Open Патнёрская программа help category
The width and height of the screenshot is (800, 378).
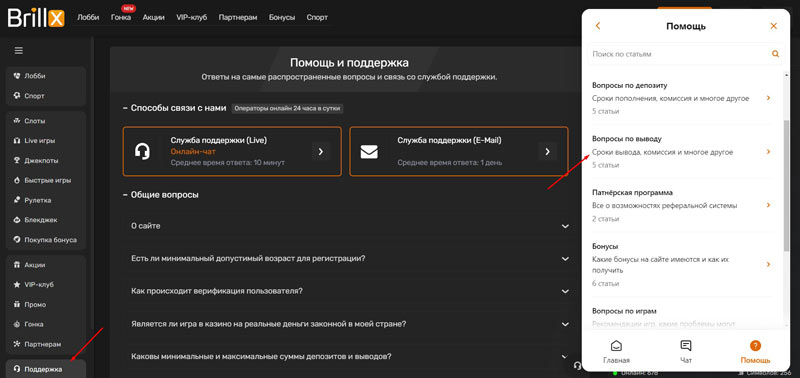(x=682, y=205)
